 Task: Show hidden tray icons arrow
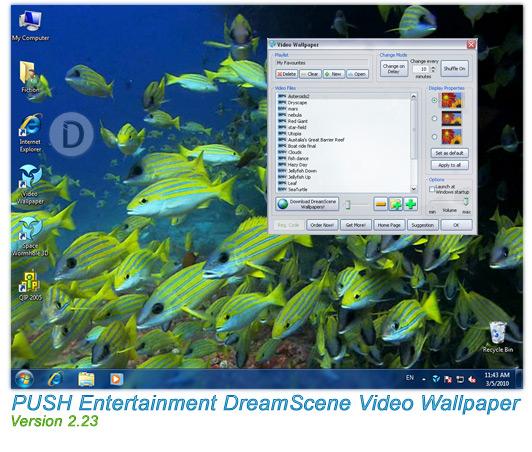coord(424,380)
